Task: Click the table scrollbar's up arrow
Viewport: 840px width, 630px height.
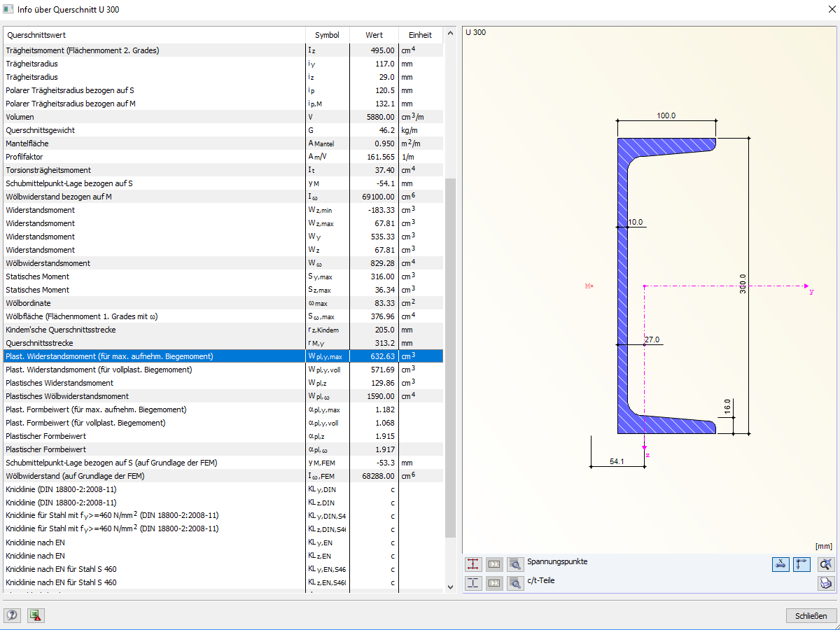Action: pos(450,35)
